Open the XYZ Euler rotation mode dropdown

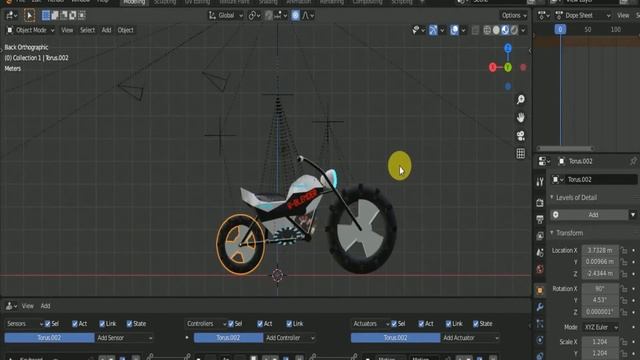(600, 327)
